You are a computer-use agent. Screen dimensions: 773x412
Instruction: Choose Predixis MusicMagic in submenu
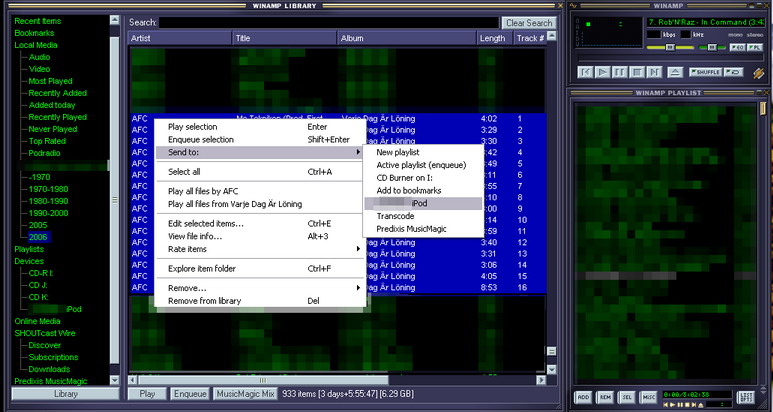(423, 229)
